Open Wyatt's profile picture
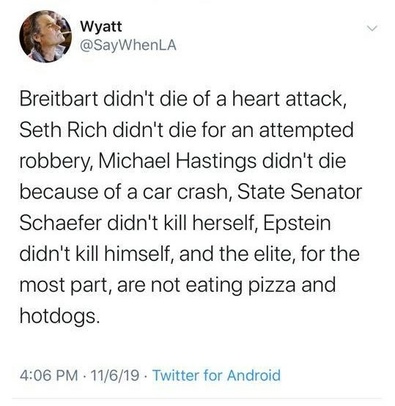The width and height of the screenshot is (395, 406). [x=45, y=37]
